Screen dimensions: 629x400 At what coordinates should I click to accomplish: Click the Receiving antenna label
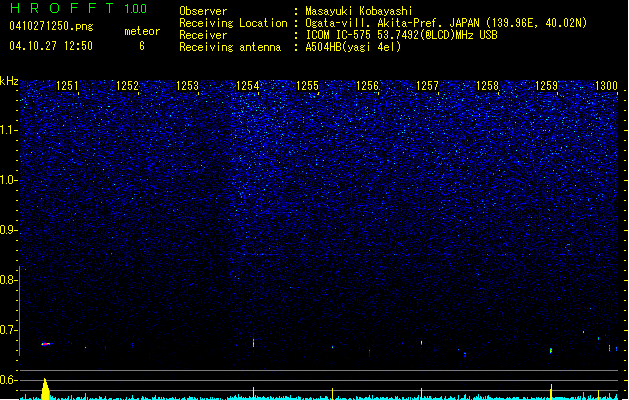click(230, 47)
